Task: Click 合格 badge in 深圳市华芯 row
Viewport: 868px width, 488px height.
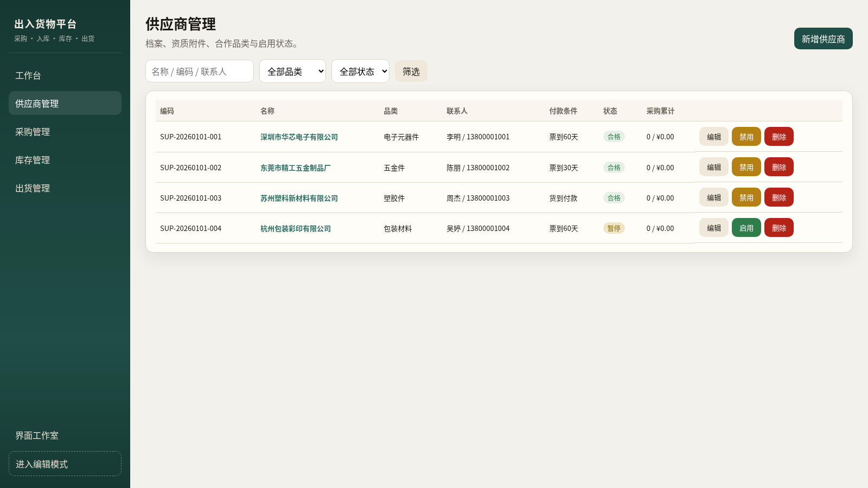Action: click(x=614, y=137)
